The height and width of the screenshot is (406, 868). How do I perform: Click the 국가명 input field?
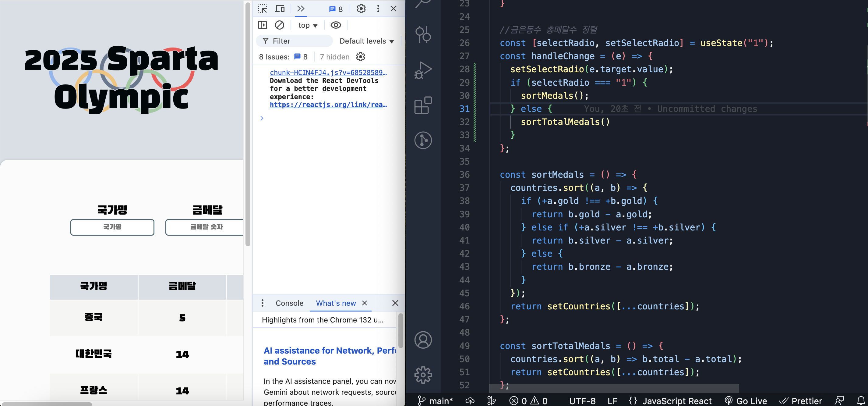point(112,227)
